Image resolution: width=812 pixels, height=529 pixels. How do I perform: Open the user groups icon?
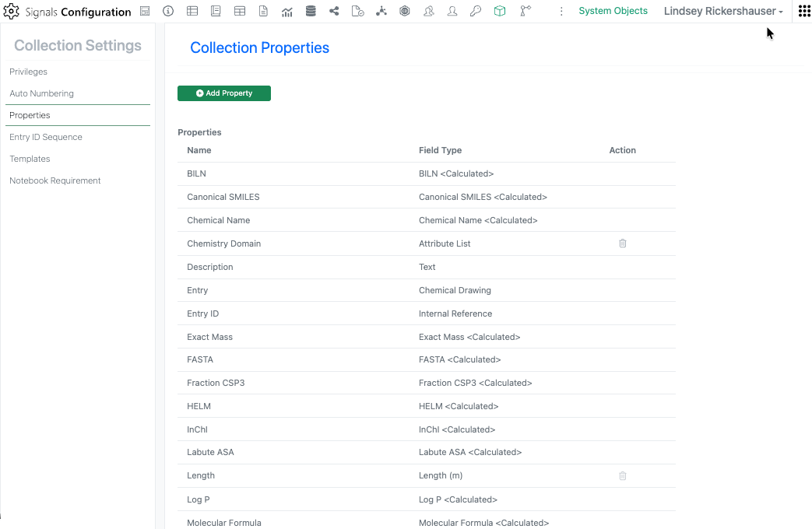[x=429, y=11]
